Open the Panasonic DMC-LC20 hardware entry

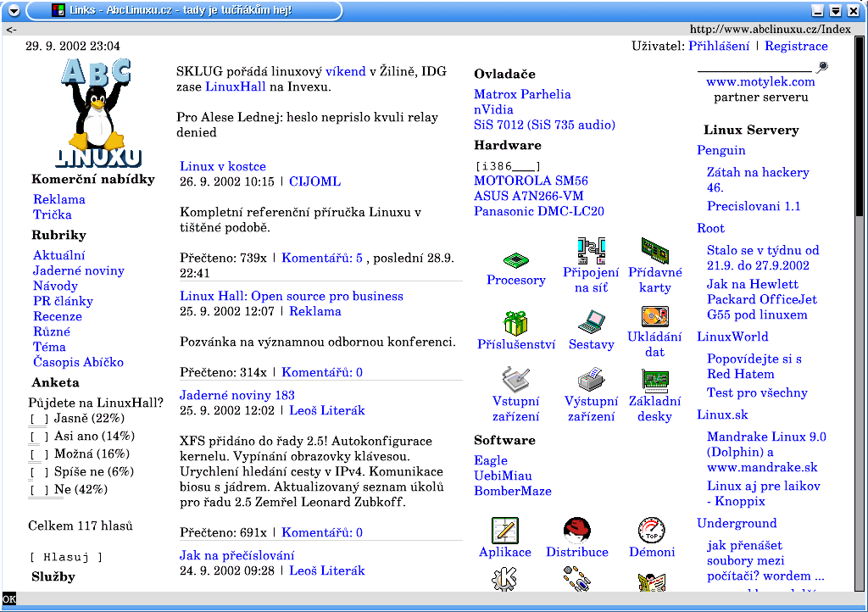pos(539,211)
